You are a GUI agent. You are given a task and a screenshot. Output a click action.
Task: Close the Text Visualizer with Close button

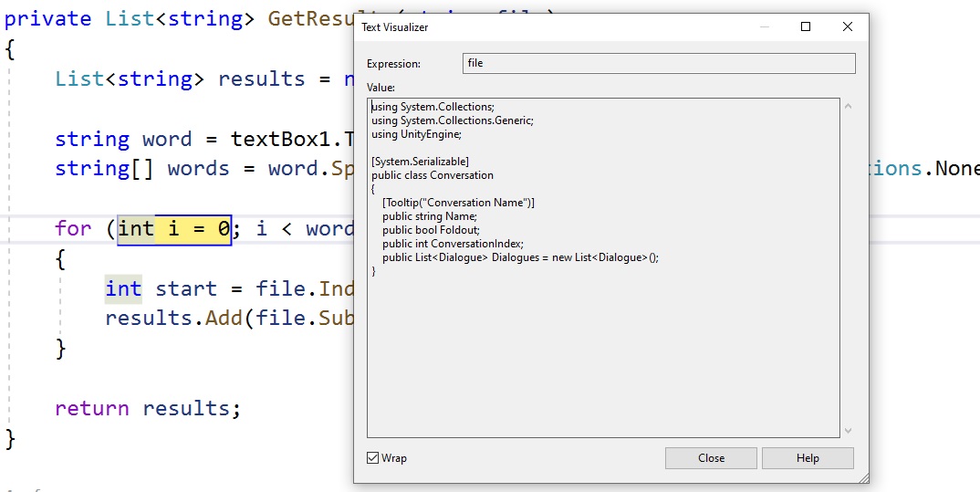711,458
